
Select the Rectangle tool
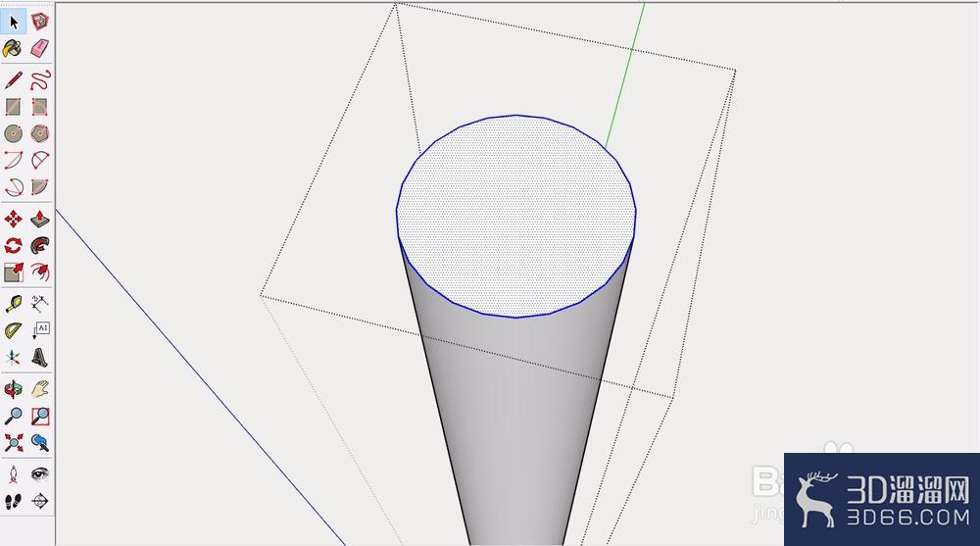pyautogui.click(x=14, y=107)
